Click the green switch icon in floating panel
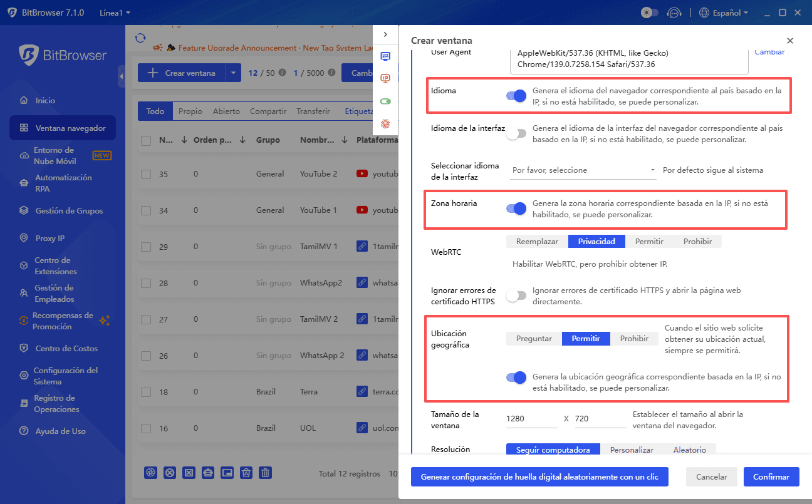The height and width of the screenshot is (504, 812). (385, 101)
